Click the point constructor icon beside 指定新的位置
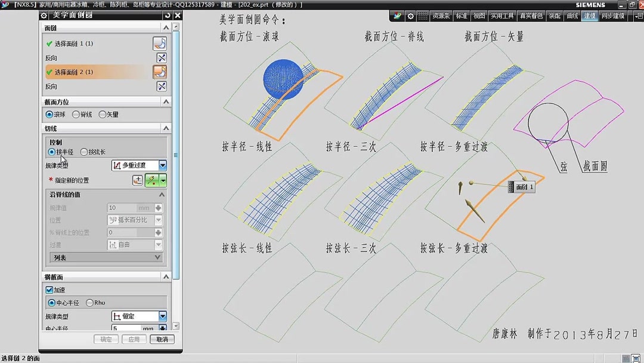This screenshot has height=363, width=644. [137, 179]
